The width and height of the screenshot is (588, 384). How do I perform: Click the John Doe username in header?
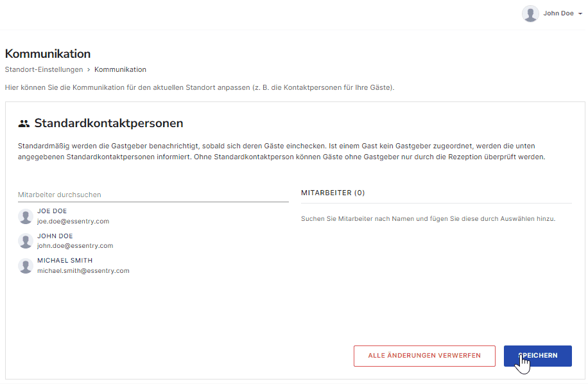tap(558, 13)
